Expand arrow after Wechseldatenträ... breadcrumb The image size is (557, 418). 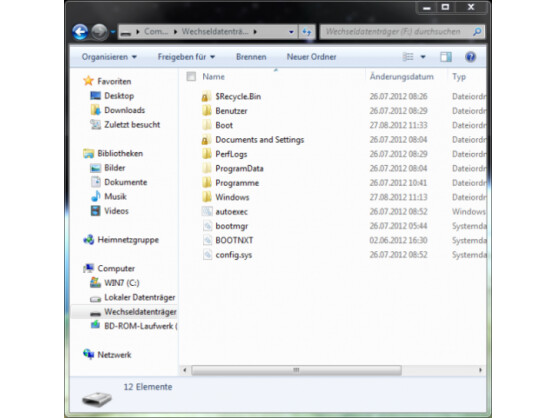[255, 32]
